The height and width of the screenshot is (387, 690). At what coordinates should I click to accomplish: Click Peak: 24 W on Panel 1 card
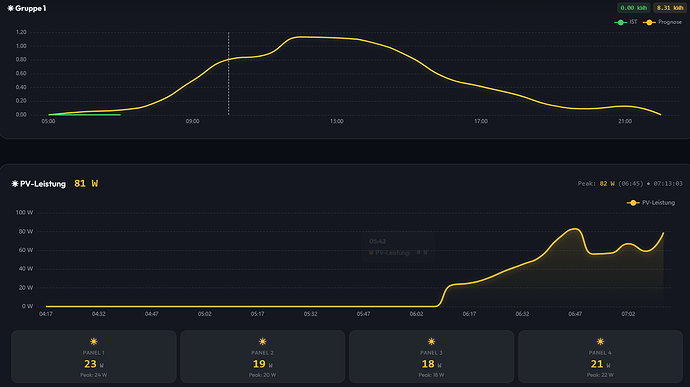[x=94, y=375]
